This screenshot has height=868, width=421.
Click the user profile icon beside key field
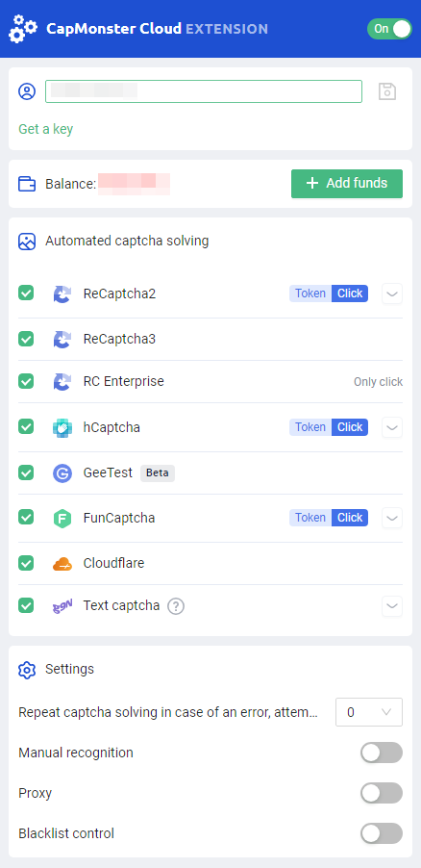point(27,91)
